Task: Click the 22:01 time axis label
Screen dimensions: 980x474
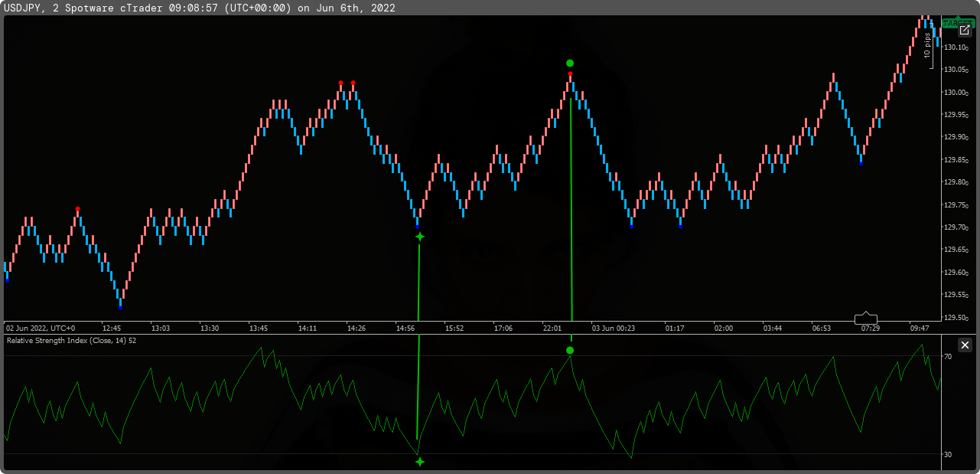Action: pyautogui.click(x=552, y=329)
